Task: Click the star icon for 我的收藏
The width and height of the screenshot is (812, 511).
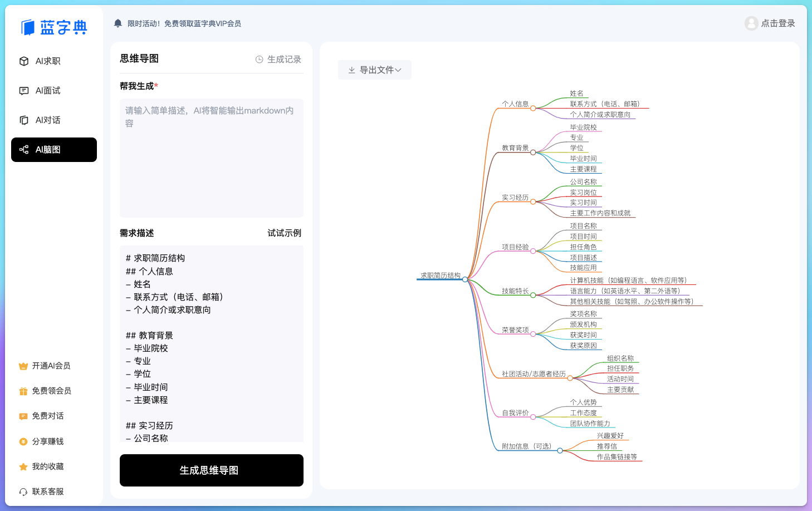Action: [x=23, y=467]
